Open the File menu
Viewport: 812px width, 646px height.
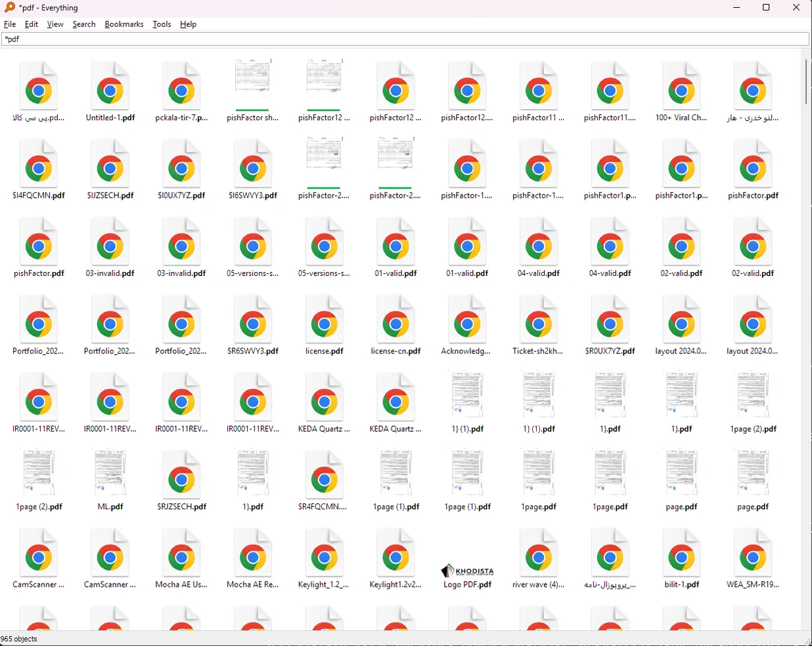click(x=10, y=24)
